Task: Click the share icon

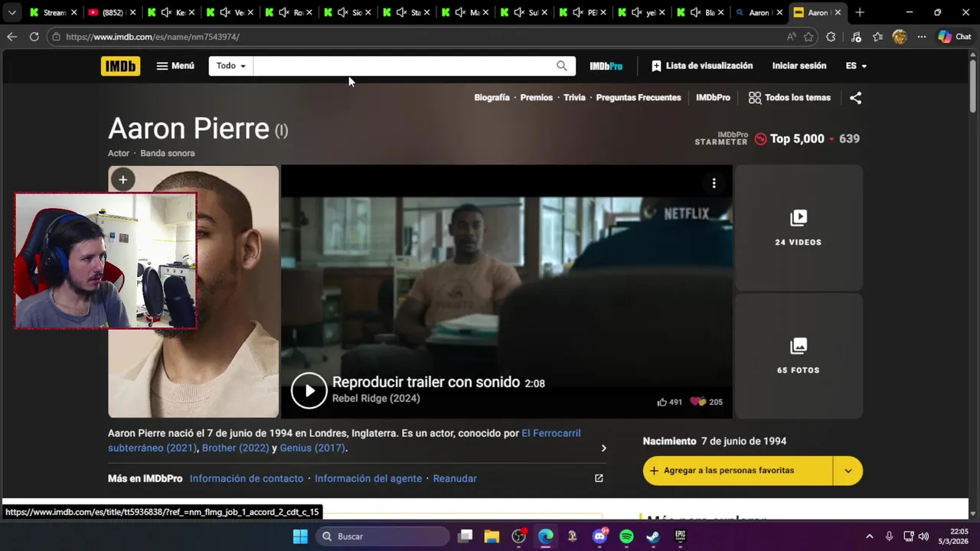Action: tap(856, 98)
